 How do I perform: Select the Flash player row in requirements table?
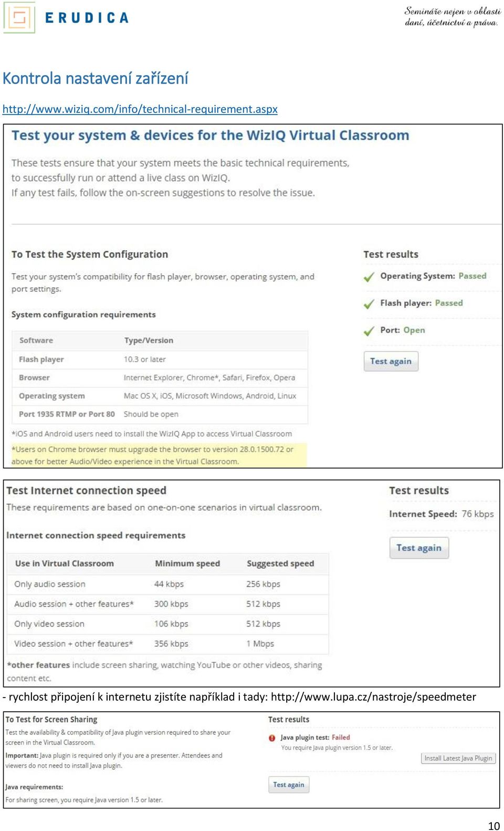coord(160,359)
